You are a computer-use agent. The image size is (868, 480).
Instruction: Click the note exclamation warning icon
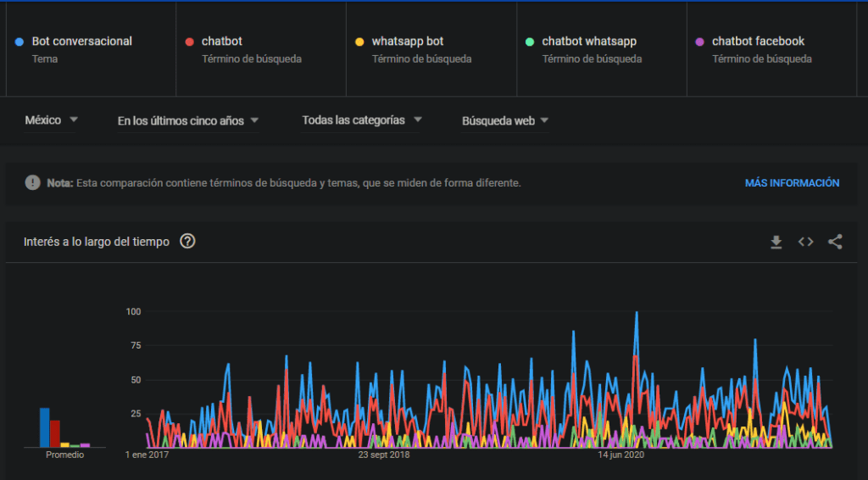click(x=33, y=182)
